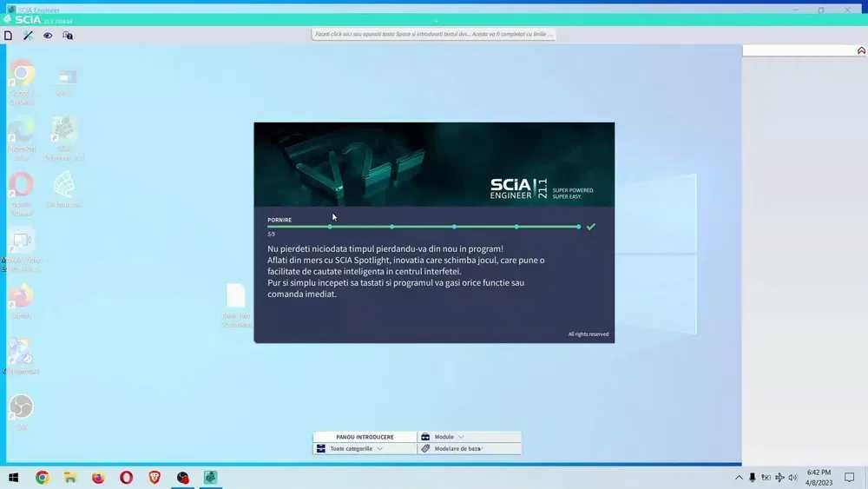
Task: Click the All rights reserved text
Action: [588, 334]
